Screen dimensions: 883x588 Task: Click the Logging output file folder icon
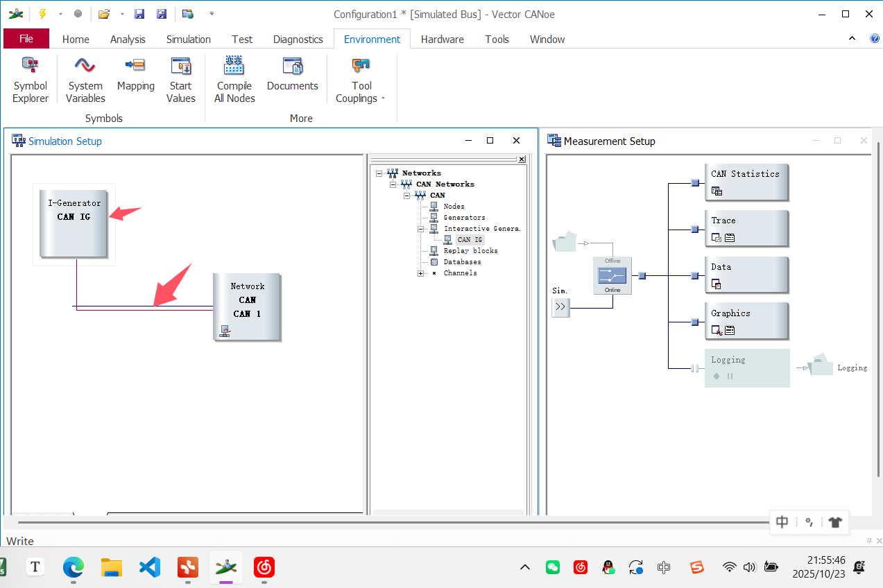coord(821,365)
